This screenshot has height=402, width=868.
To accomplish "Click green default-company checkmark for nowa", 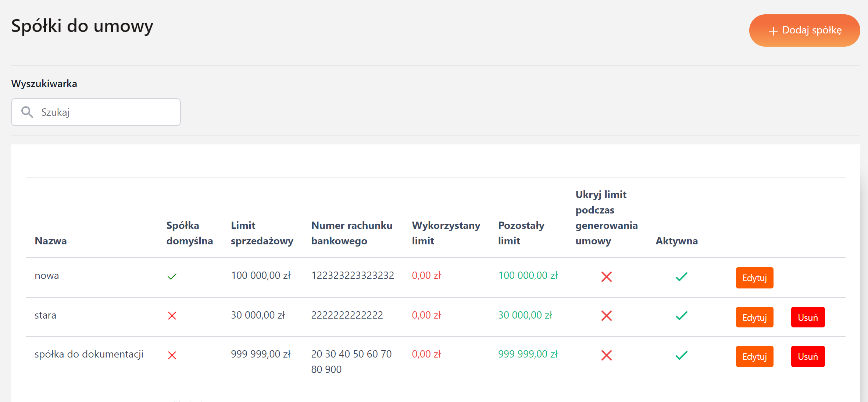I will 172,276.
